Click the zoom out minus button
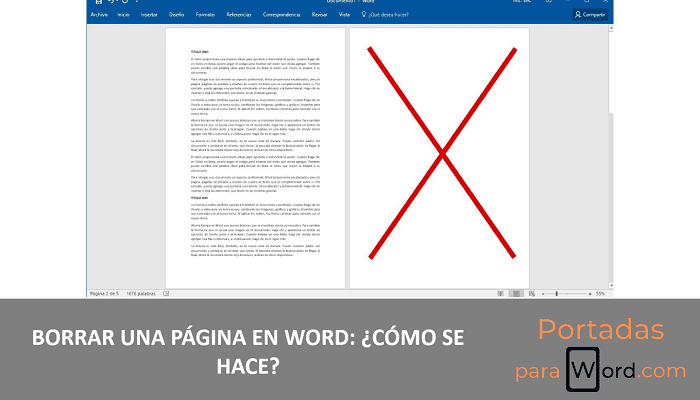The width and height of the screenshot is (700, 400). tap(543, 294)
